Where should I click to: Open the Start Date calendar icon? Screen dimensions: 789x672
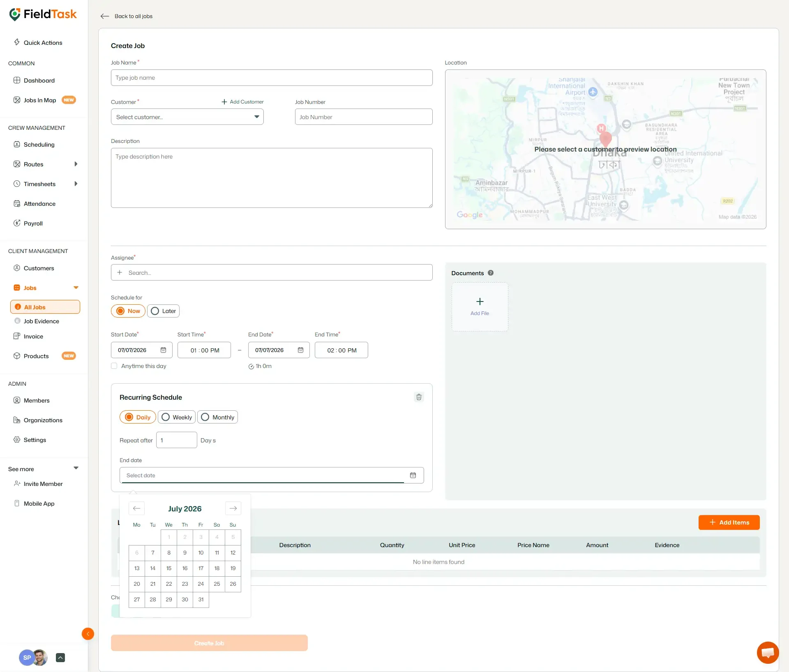163,350
